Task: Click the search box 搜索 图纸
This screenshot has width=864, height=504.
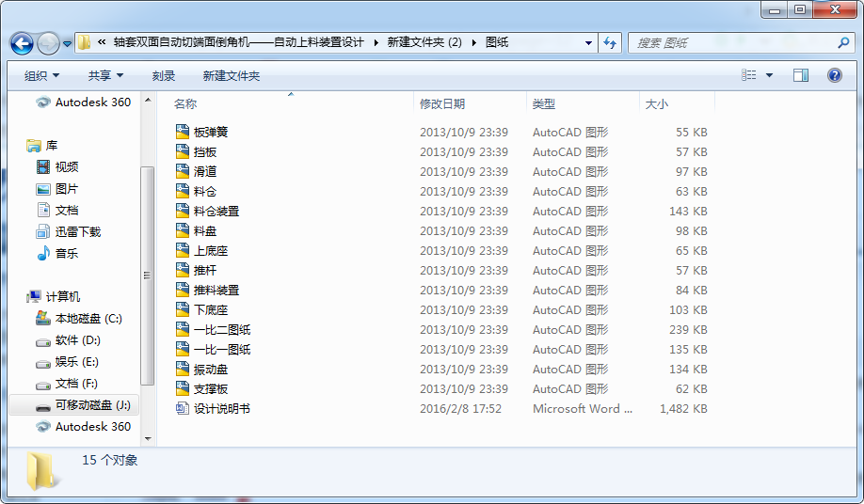Action: coord(733,43)
